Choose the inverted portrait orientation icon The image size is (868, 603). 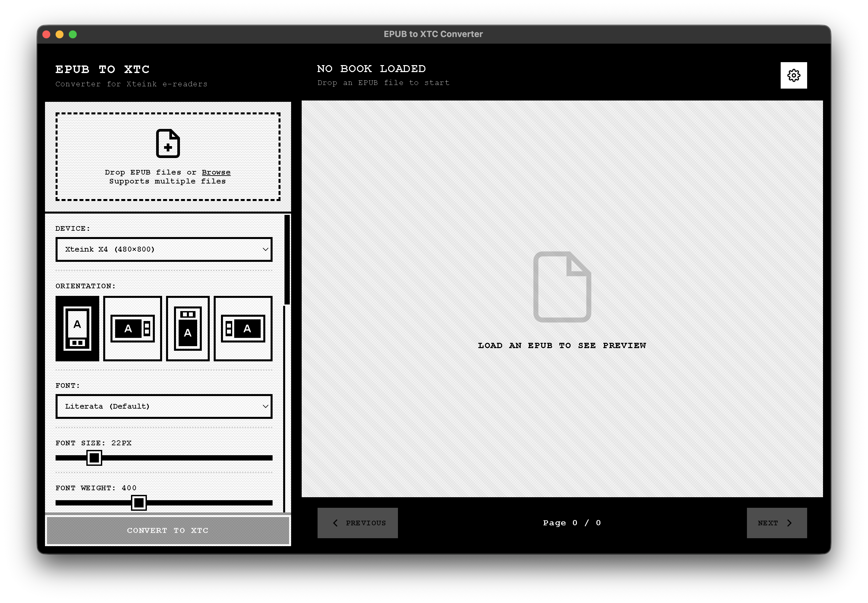[x=188, y=328]
